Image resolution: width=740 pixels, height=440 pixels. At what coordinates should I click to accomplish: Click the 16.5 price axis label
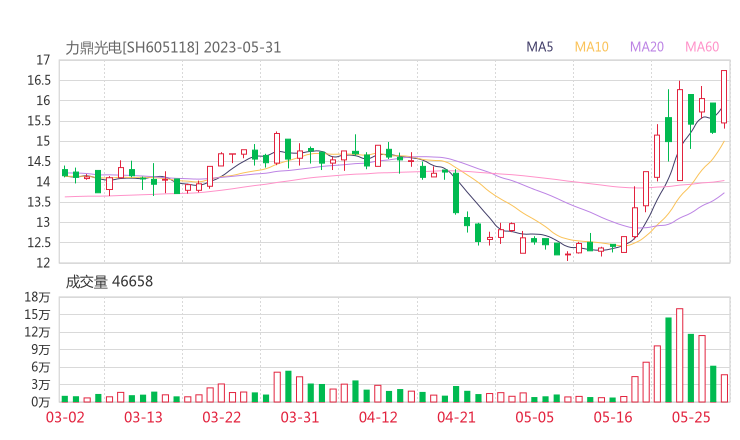(39, 80)
